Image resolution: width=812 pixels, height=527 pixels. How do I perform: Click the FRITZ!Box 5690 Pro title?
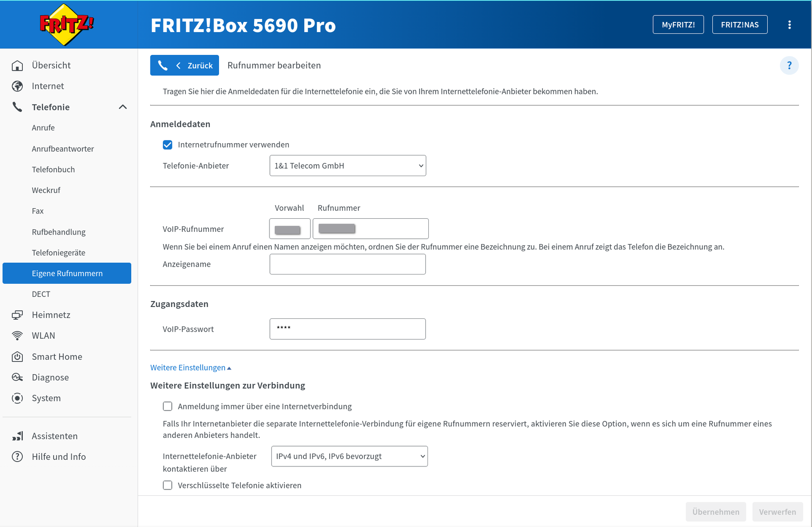(x=243, y=25)
